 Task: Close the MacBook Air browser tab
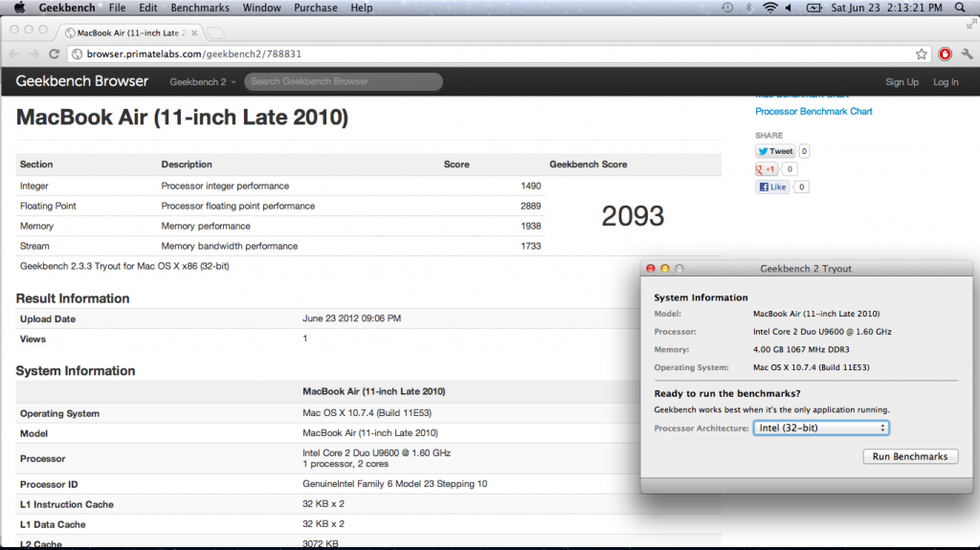[x=194, y=33]
